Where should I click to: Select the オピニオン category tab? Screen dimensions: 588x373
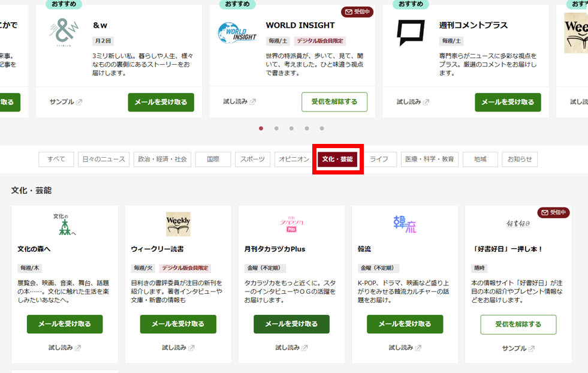point(294,159)
